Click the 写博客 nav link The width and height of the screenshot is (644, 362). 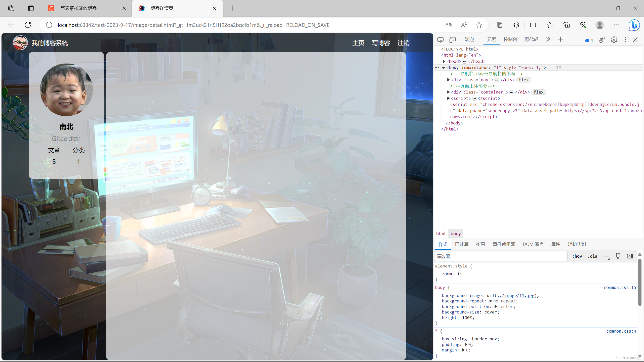(381, 43)
